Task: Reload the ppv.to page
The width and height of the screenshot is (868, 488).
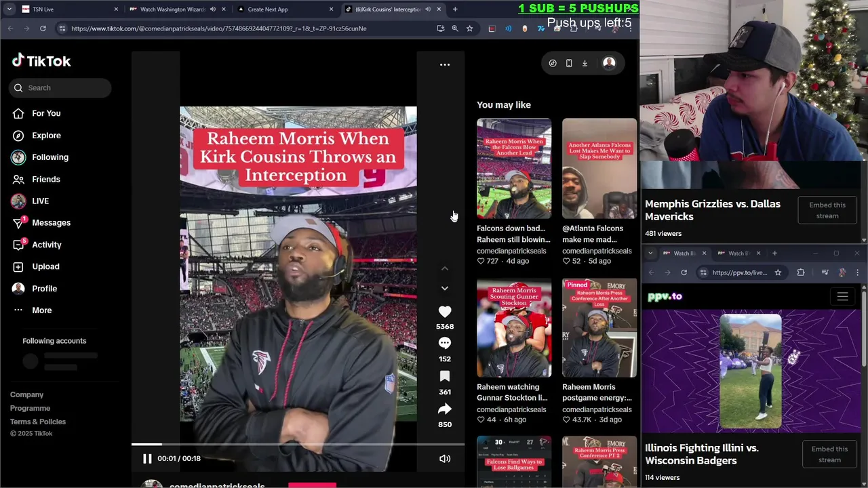Action: pyautogui.click(x=684, y=272)
